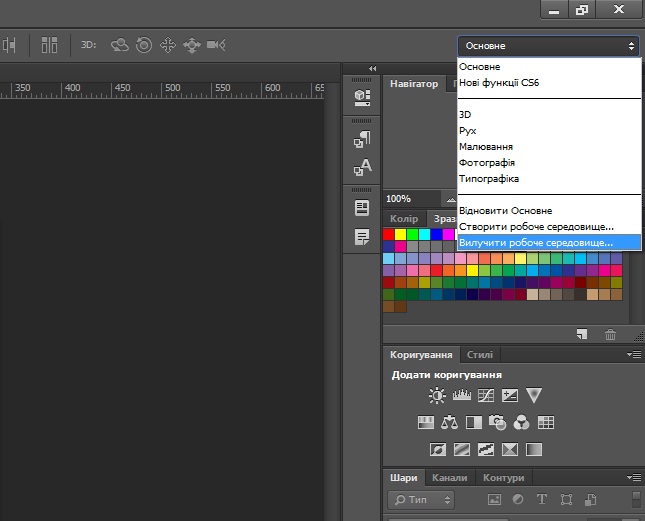Toggle the filter for smart objects
This screenshot has height=521, width=645.
(591, 500)
